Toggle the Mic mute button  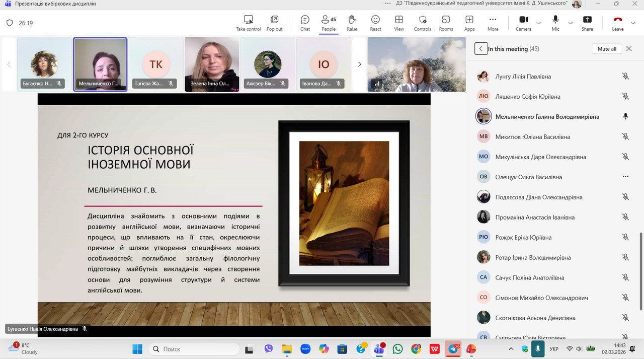click(x=555, y=23)
